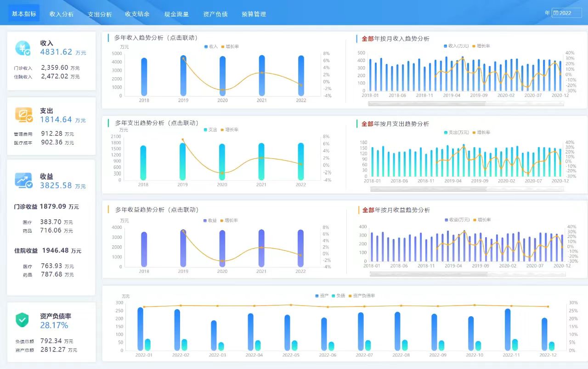Click the 2022-05 资产负债率 line point
588x369 pixels.
290,305
